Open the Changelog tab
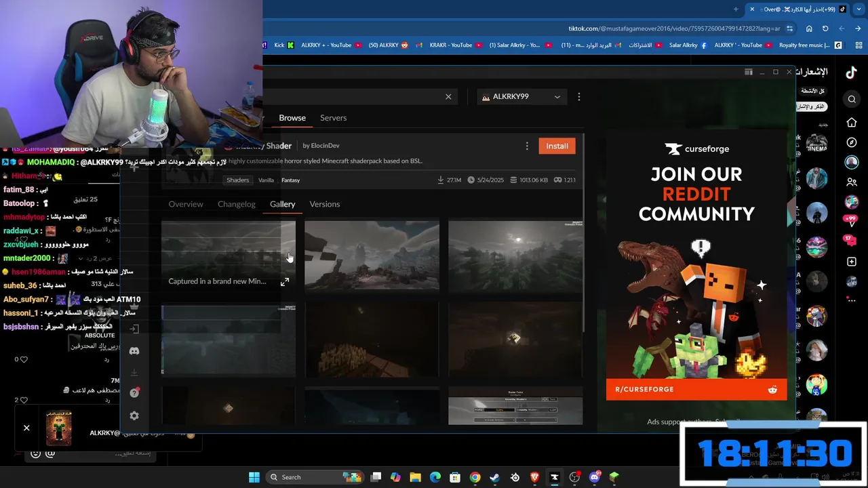This screenshot has width=868, height=488. [237, 204]
